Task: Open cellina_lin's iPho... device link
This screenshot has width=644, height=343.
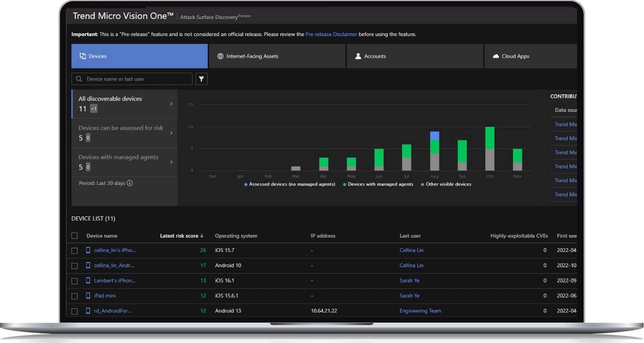Action: 115,250
